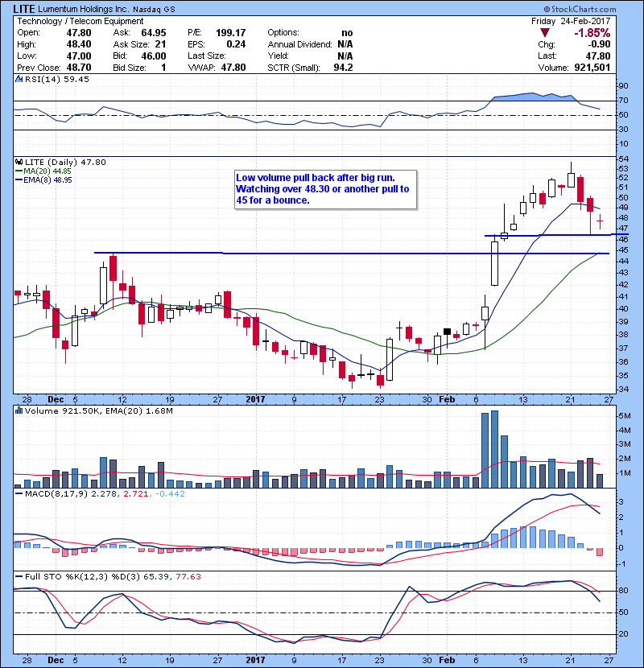Click the MACD signal value 2.721 in red

(135, 494)
